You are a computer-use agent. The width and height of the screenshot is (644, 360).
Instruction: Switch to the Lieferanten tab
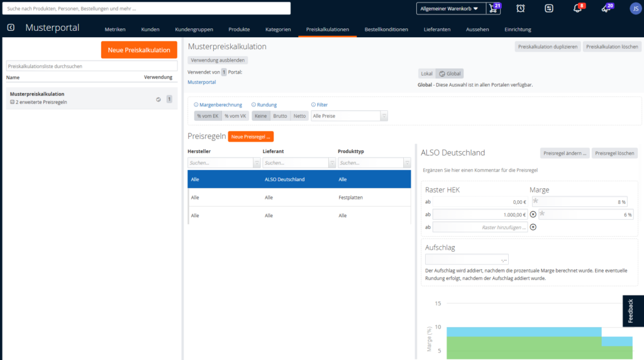coord(437,29)
